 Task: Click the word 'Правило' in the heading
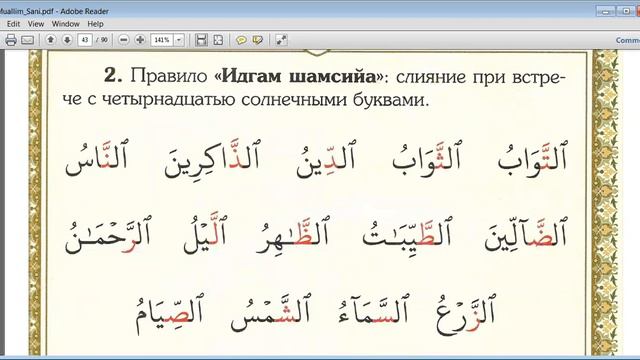[169, 76]
